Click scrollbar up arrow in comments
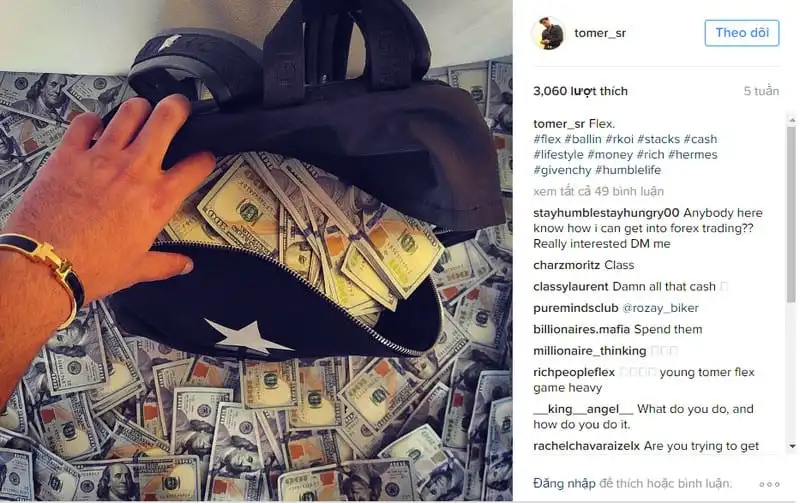The height and width of the screenshot is (503, 800). (792, 120)
